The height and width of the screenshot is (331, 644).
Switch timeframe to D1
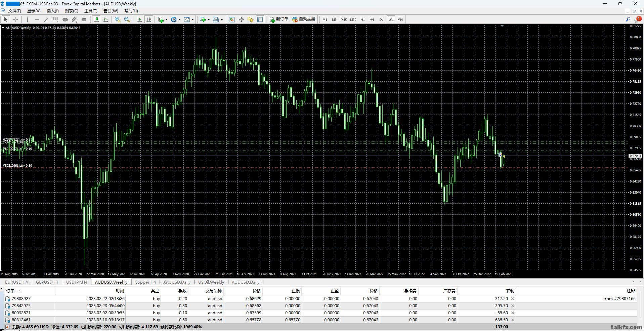click(x=381, y=19)
